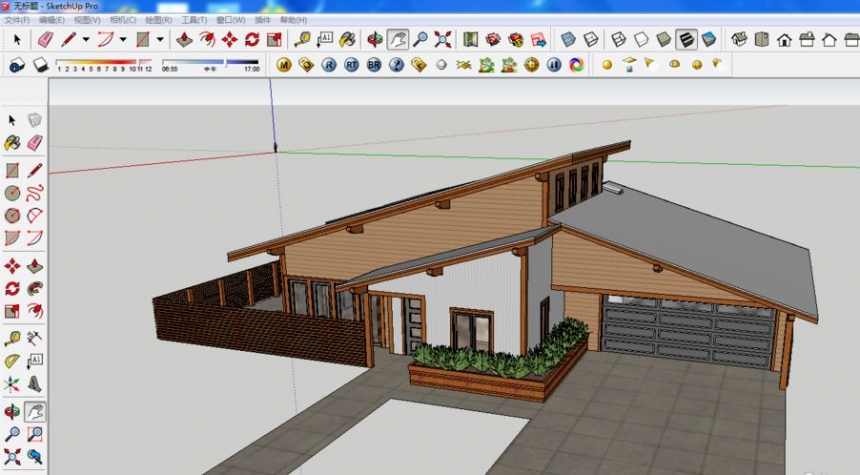
Task: Open the Add Location map tool
Action: pyautogui.click(x=470, y=39)
